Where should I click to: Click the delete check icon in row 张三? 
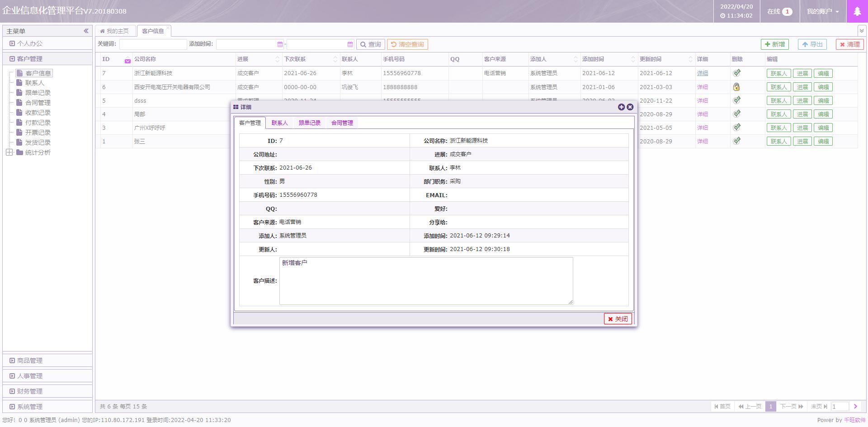(x=737, y=141)
